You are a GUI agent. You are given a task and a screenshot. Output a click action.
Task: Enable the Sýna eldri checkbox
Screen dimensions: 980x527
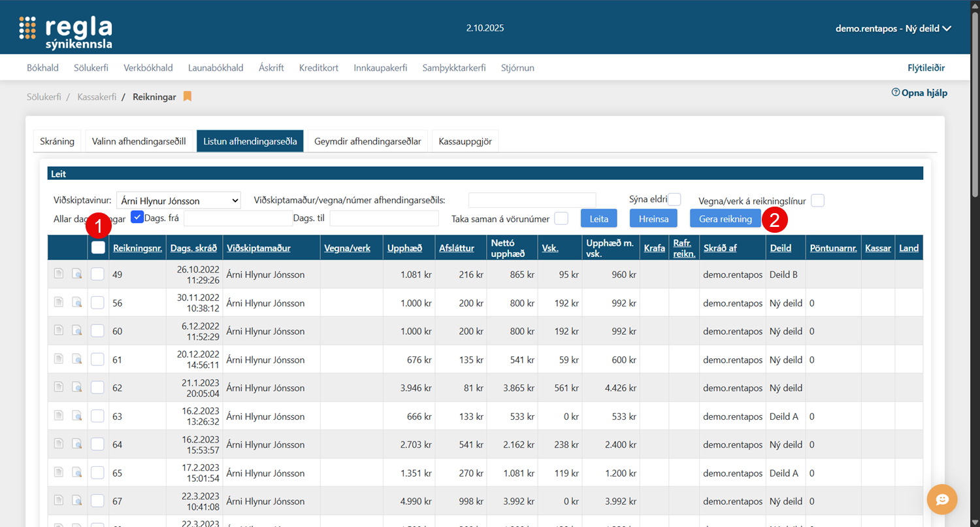coord(674,199)
